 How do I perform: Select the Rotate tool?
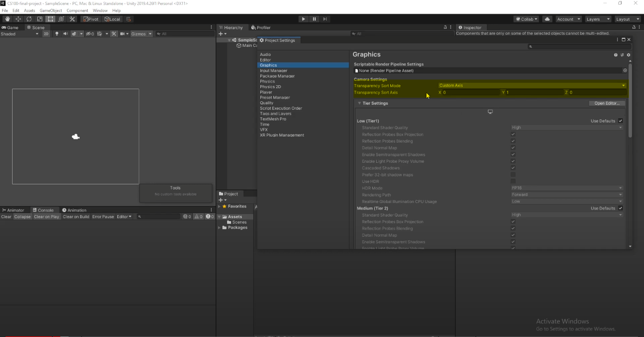29,19
